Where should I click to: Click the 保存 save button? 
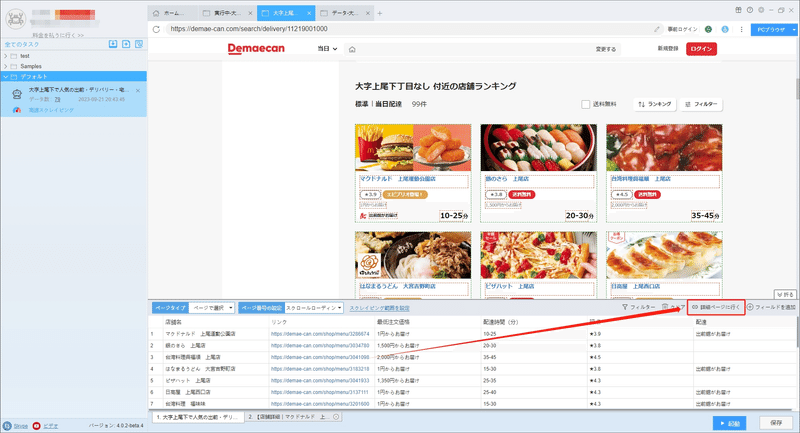click(776, 423)
